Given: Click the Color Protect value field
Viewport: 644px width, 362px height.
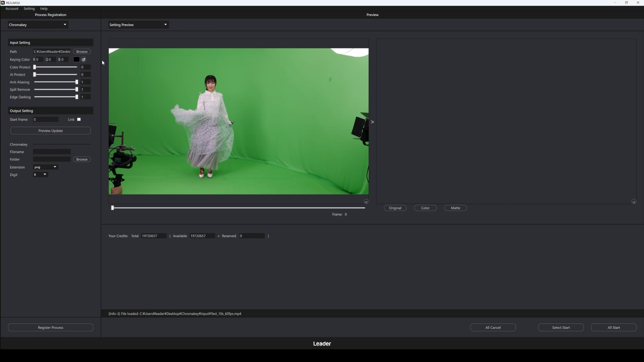Looking at the screenshot, I should [85, 67].
